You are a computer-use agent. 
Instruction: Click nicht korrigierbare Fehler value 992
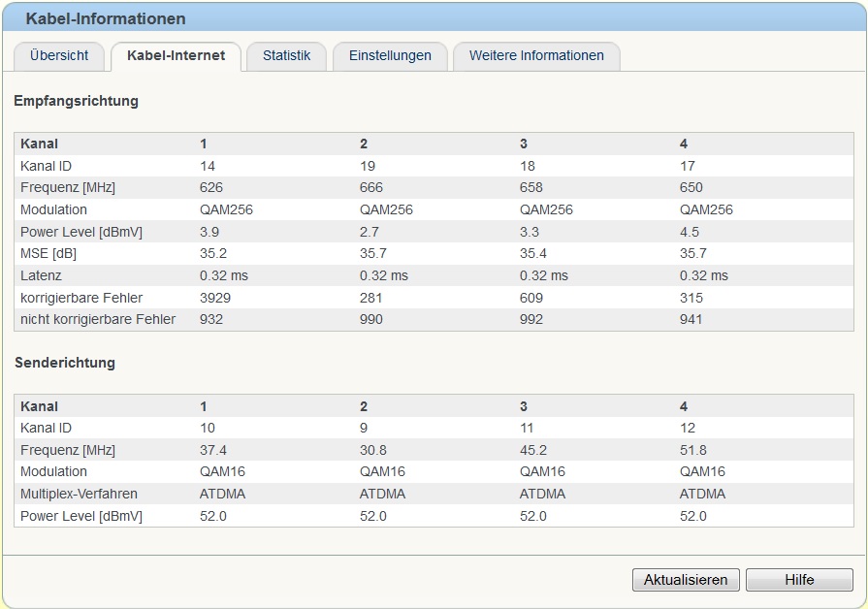[530, 319]
